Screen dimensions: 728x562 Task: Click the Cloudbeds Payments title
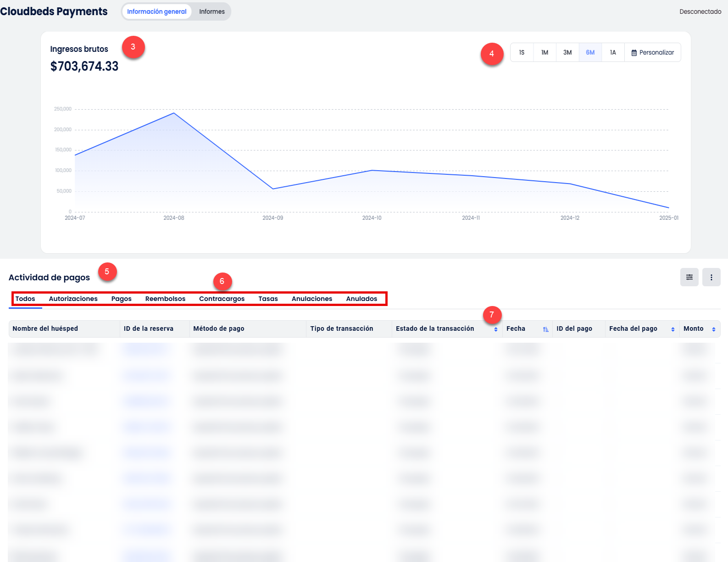pos(54,11)
